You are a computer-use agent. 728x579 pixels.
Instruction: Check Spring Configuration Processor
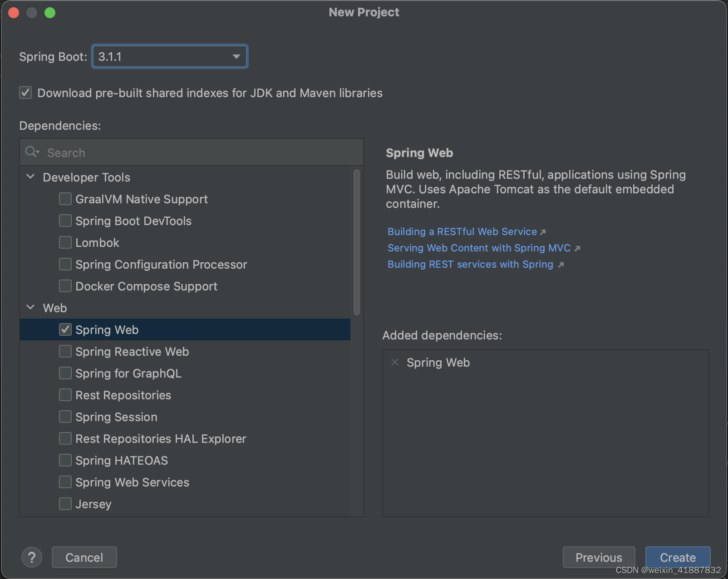point(65,264)
